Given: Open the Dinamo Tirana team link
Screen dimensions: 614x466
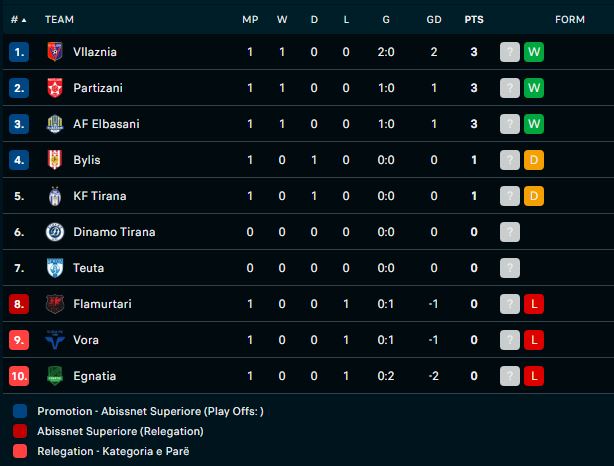Looking at the screenshot, I should coord(113,232).
